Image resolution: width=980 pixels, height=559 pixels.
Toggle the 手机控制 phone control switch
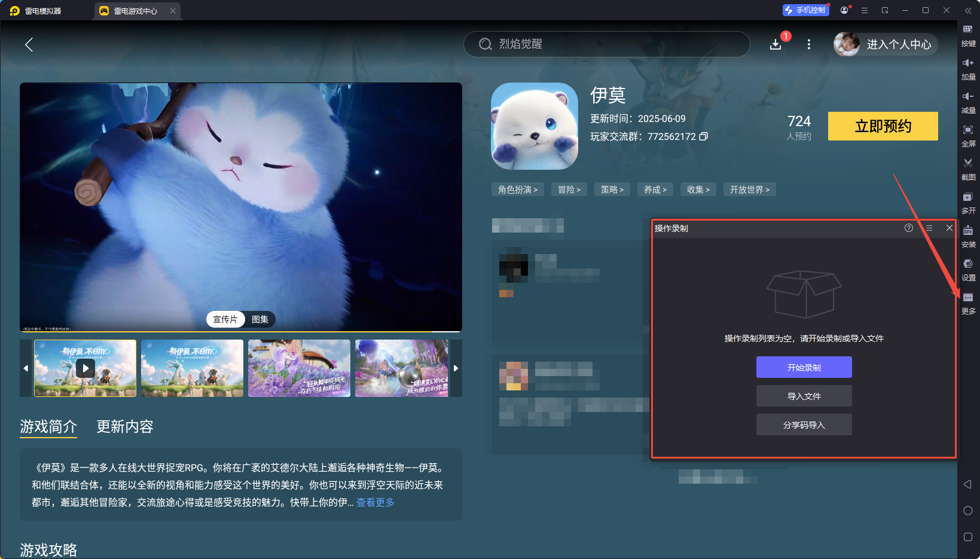pos(805,10)
